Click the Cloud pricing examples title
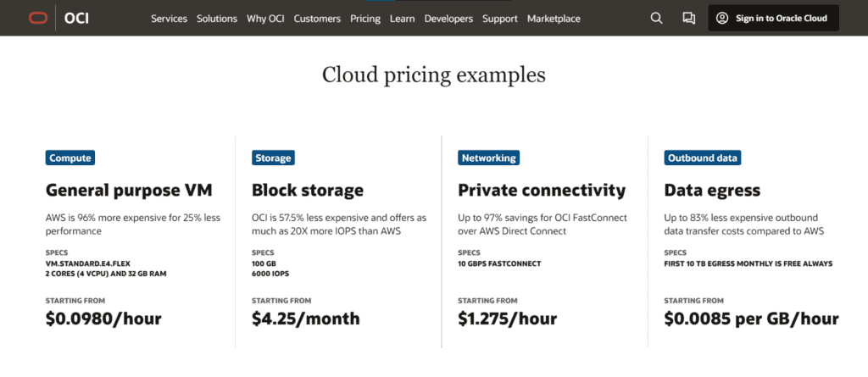Viewport: 868px width, 377px height. coord(434,75)
